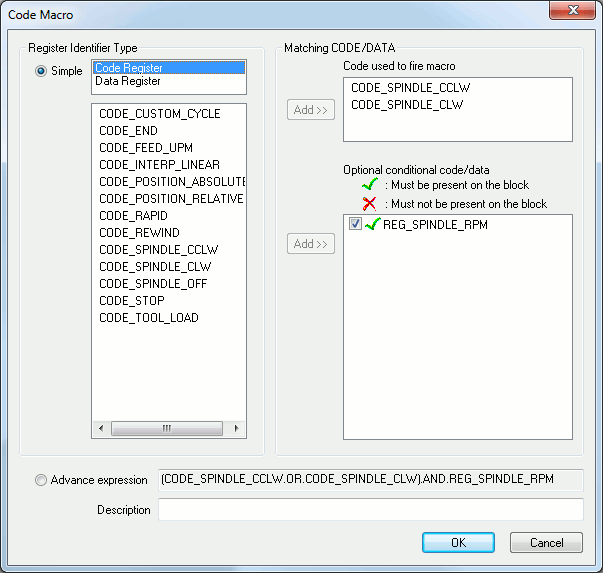Select CODE_CUSTOM_CYCLE in the code list
Viewport: 603px width, 573px height.
[160, 114]
